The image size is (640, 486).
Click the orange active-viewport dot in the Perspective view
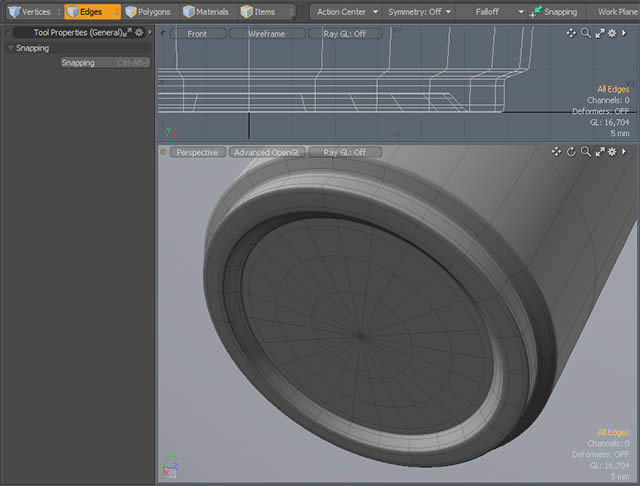tap(163, 152)
